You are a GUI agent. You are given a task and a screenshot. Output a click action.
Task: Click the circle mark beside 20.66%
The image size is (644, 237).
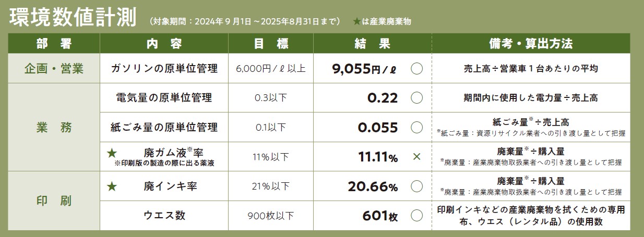pyautogui.click(x=416, y=186)
